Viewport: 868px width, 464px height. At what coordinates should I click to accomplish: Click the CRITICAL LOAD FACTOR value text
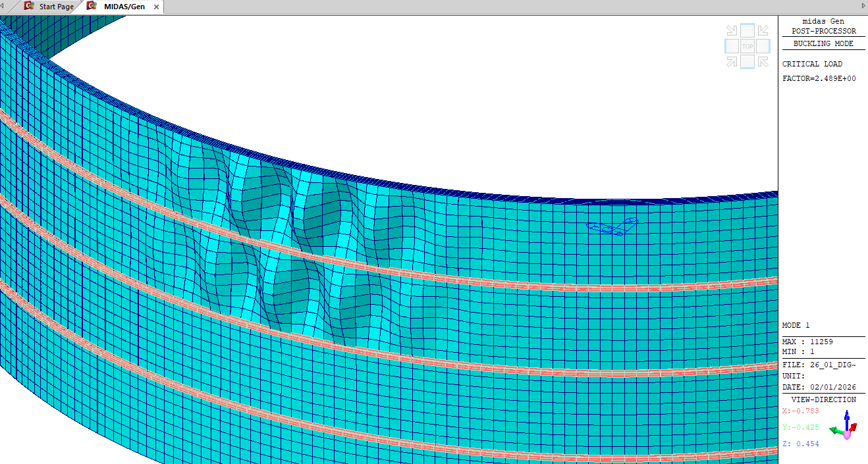(819, 78)
